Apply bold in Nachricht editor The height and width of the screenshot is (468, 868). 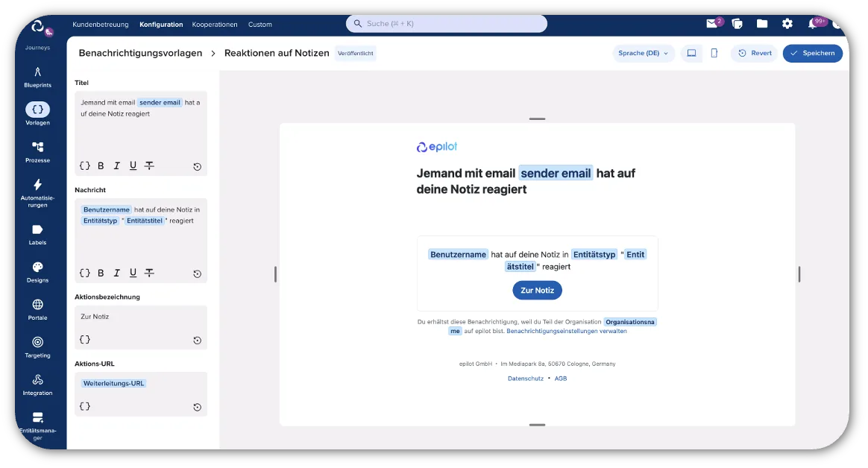(101, 273)
